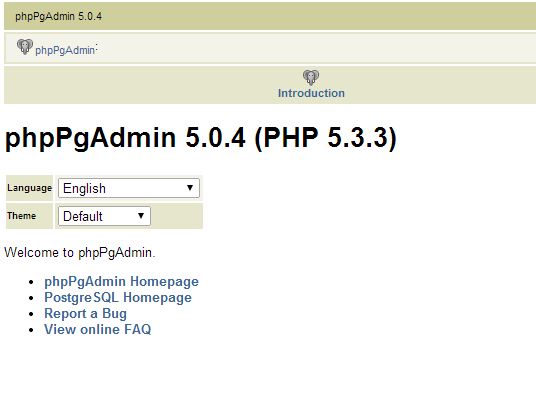
Task: Open the View online FAQ link
Action: click(x=98, y=329)
